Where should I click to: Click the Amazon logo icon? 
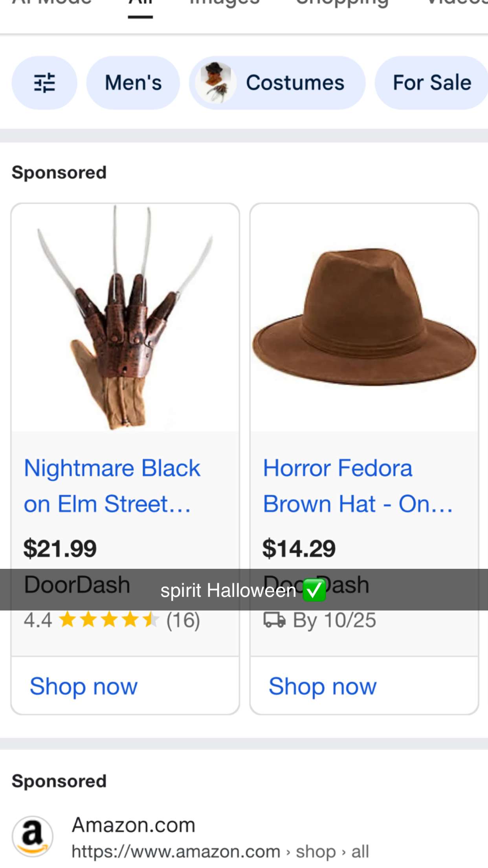(33, 836)
